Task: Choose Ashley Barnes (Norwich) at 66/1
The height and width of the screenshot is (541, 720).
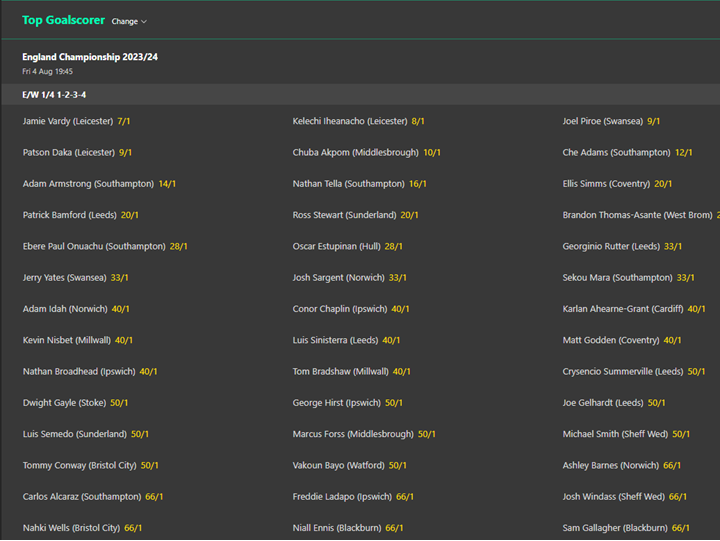Action: point(622,465)
